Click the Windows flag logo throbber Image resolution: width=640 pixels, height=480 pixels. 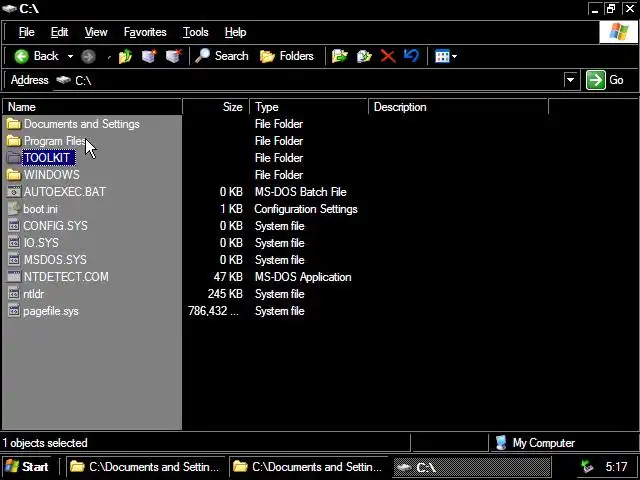(618, 32)
